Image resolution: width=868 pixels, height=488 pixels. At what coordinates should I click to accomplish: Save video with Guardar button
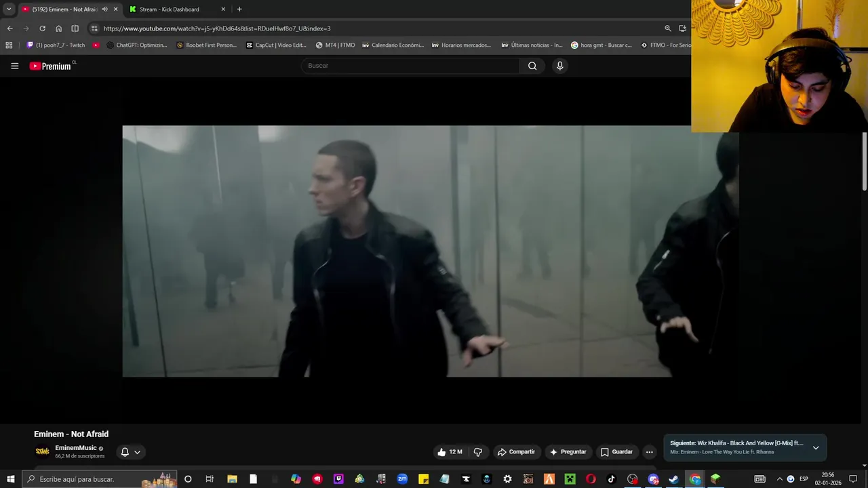coord(616,452)
